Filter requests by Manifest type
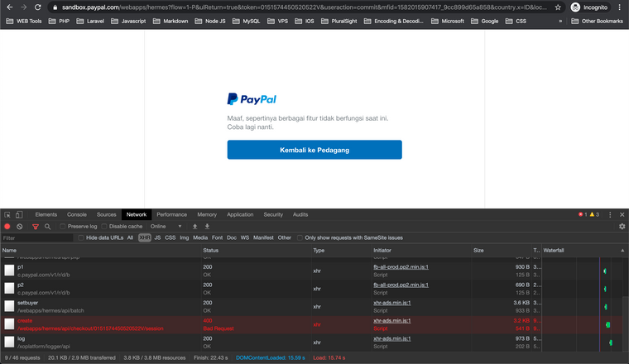The height and width of the screenshot is (364, 629). (x=263, y=237)
